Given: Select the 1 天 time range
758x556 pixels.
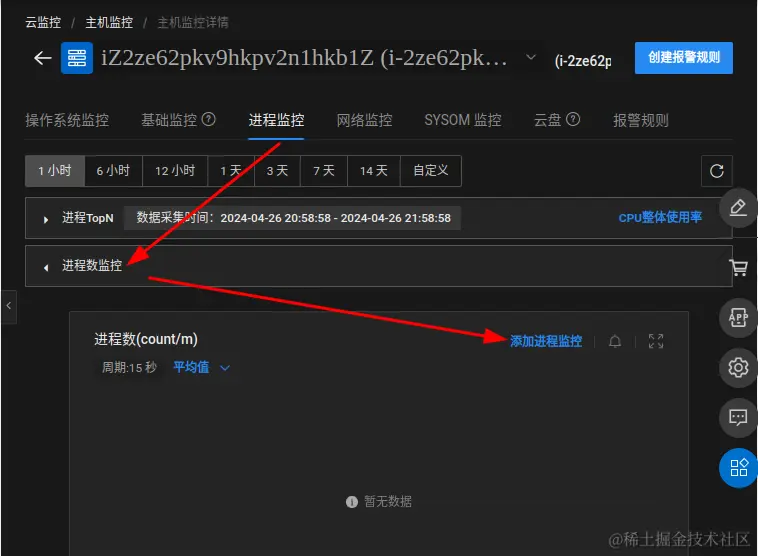Looking at the screenshot, I should pos(231,171).
